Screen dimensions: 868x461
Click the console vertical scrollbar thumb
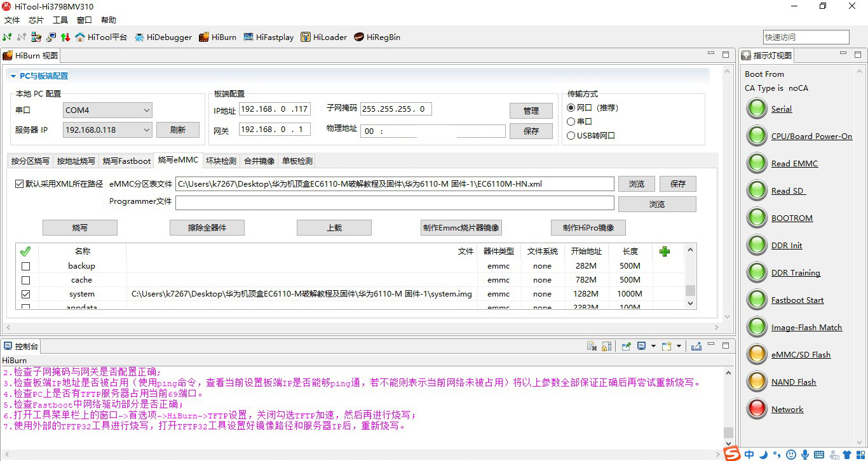[x=728, y=432]
